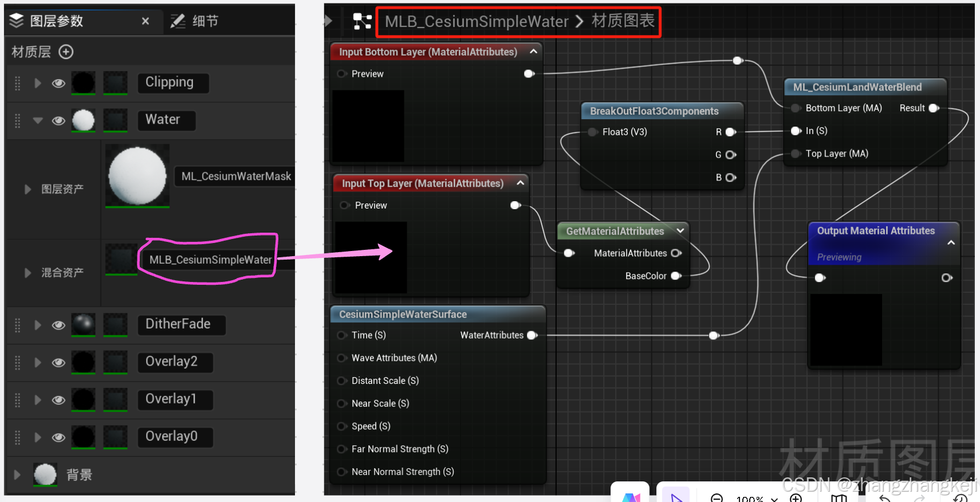Open the MLB_CesiumSimpleWater blend asset
This screenshot has height=502, width=980.
(210, 260)
